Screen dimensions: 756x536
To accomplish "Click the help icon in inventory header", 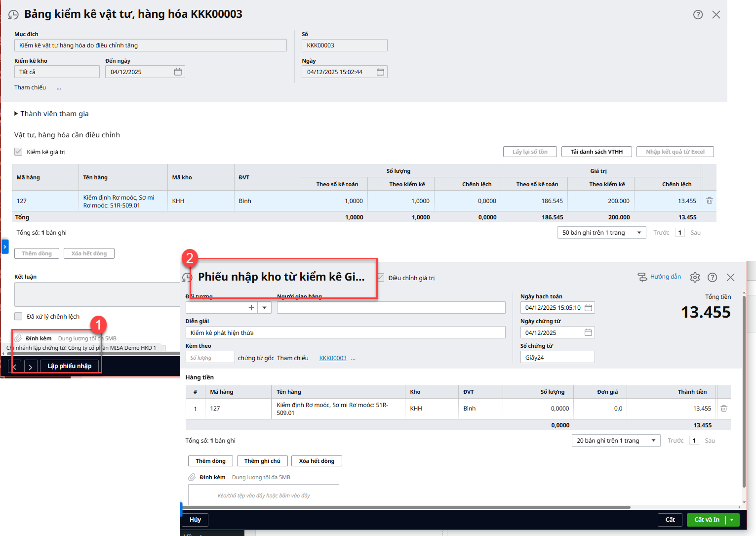I will [698, 15].
